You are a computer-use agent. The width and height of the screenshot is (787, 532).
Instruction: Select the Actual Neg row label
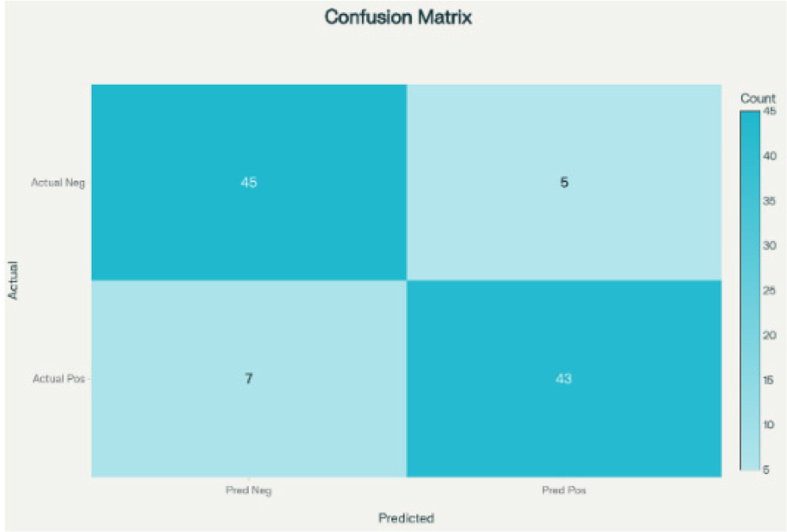[x=58, y=182]
